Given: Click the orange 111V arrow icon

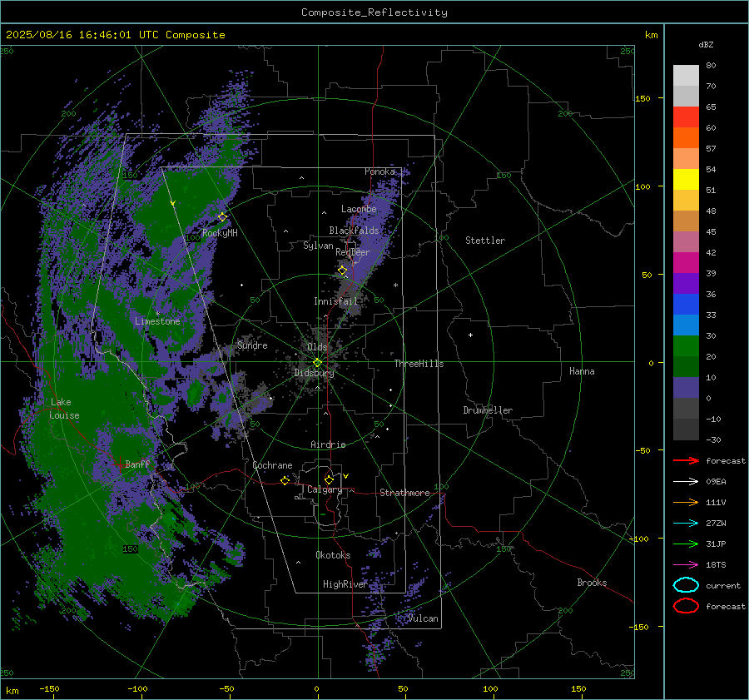Looking at the screenshot, I should tap(686, 502).
